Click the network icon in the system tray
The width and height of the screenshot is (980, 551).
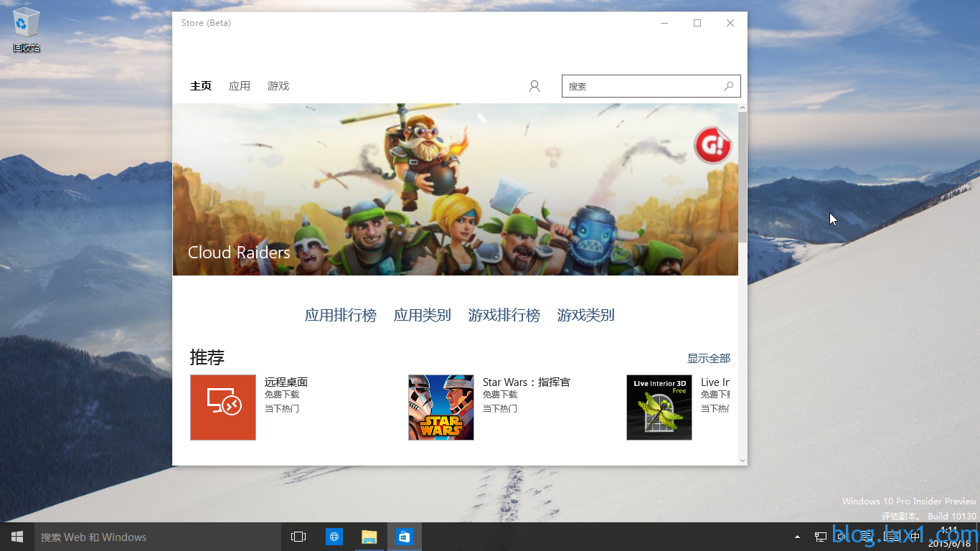[821, 537]
